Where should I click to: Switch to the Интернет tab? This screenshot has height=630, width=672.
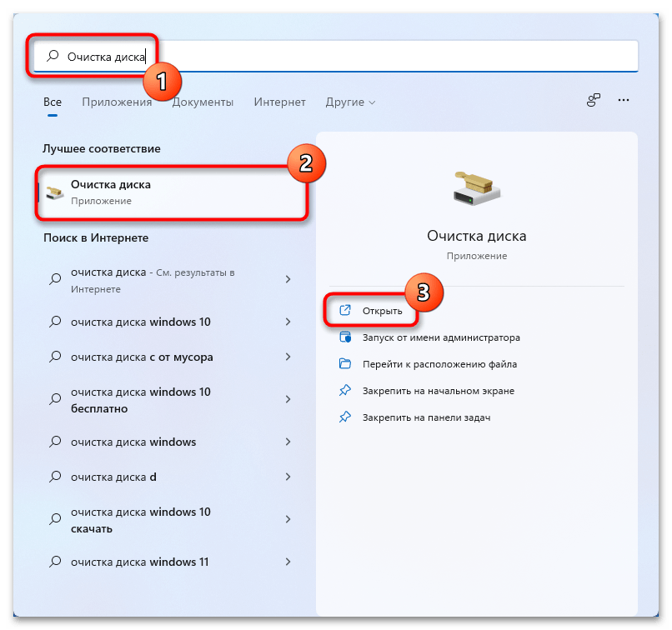[279, 102]
